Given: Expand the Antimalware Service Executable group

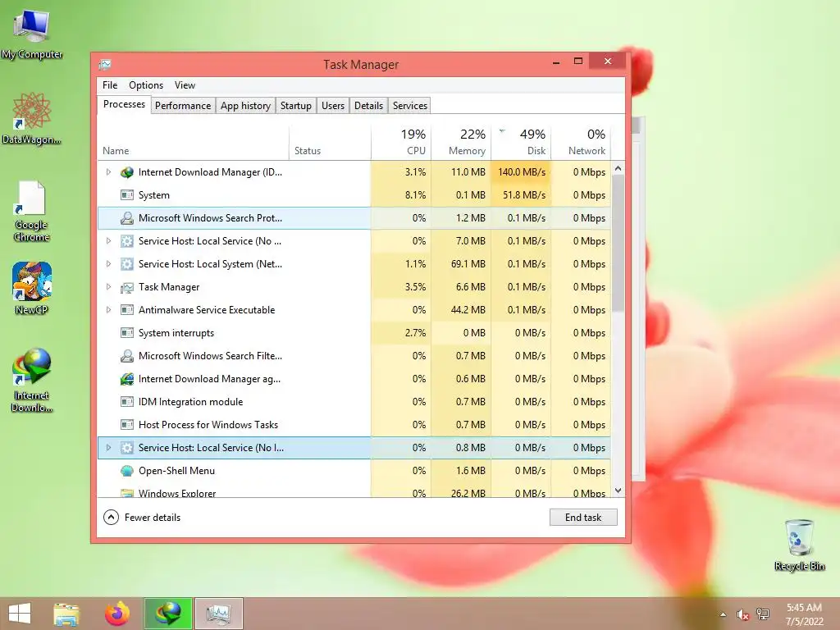Looking at the screenshot, I should point(108,309).
